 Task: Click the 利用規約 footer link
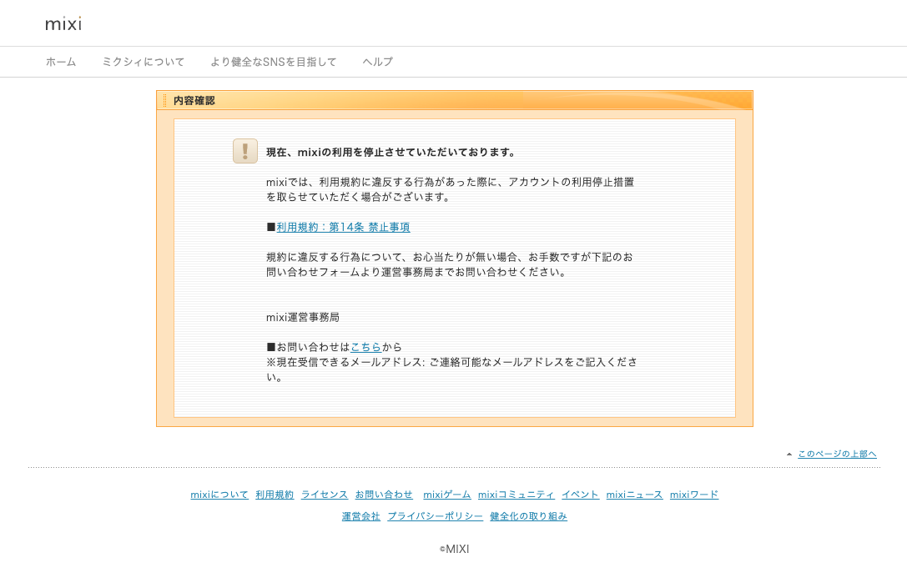coord(275,495)
